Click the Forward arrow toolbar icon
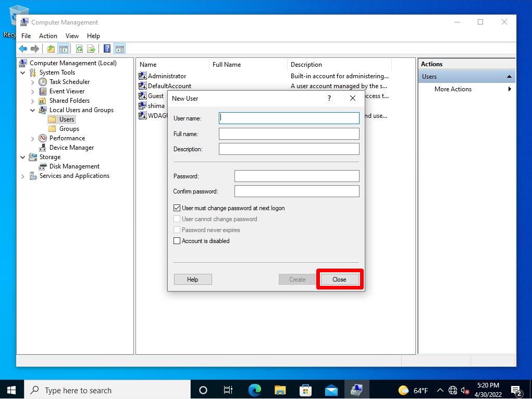The height and width of the screenshot is (399, 532). pyautogui.click(x=34, y=49)
